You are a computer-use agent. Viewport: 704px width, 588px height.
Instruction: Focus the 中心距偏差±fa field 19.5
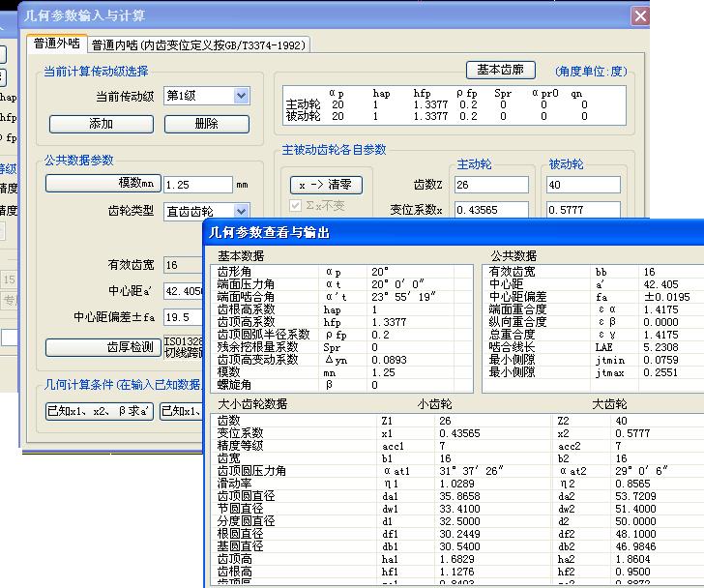tap(184, 317)
